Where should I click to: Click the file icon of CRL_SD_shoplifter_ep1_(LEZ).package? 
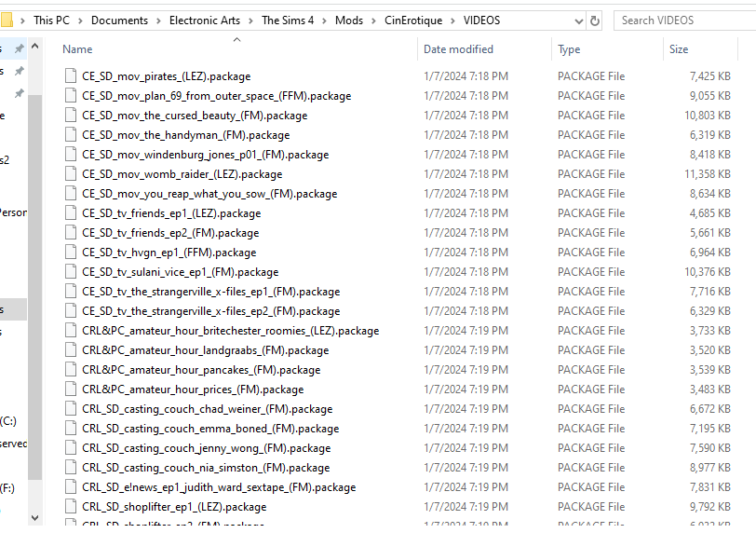[71, 507]
